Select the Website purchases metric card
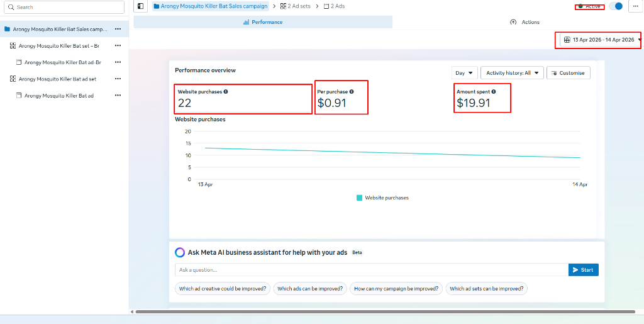 coord(243,99)
